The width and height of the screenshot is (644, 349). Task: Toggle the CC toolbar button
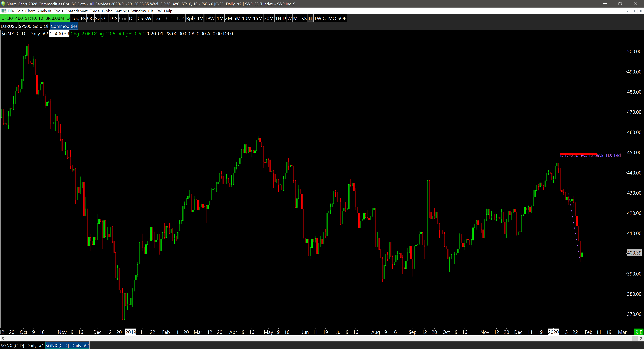click(104, 18)
